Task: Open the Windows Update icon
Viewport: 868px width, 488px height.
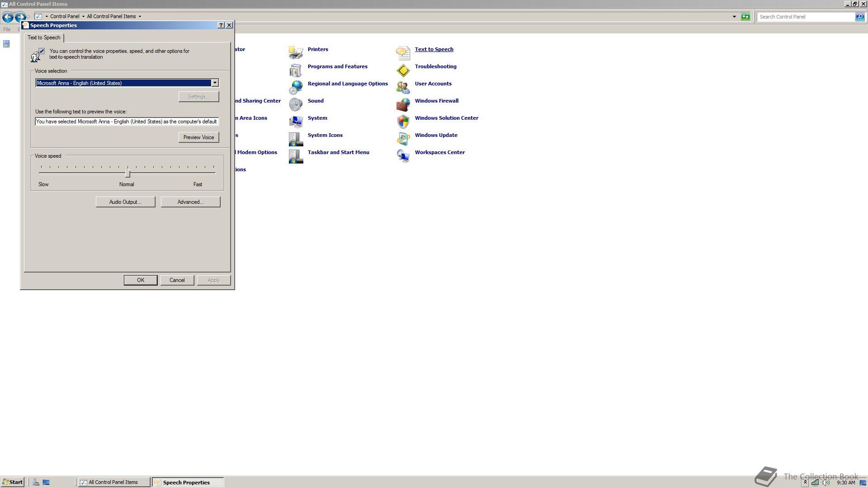Action: coord(403,139)
